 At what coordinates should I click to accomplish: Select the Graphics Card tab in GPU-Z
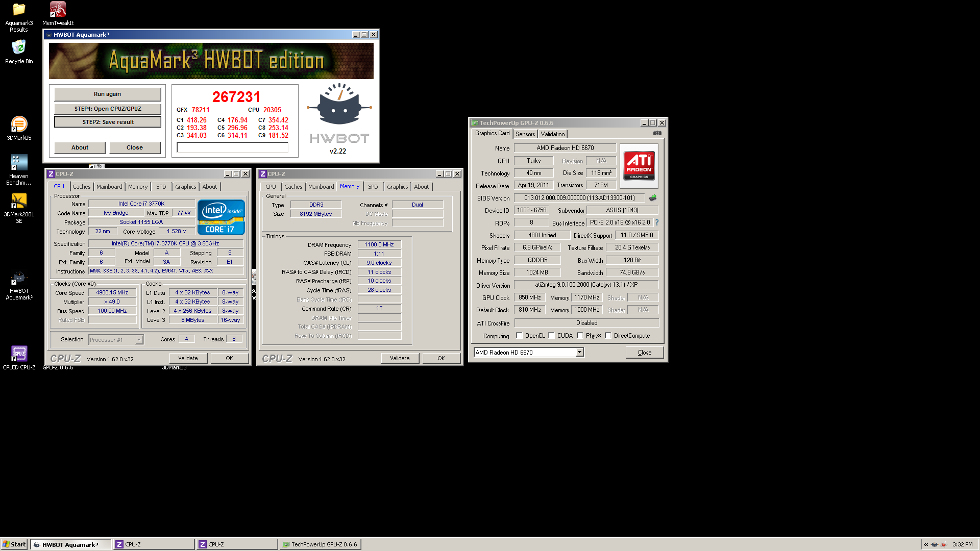click(492, 133)
